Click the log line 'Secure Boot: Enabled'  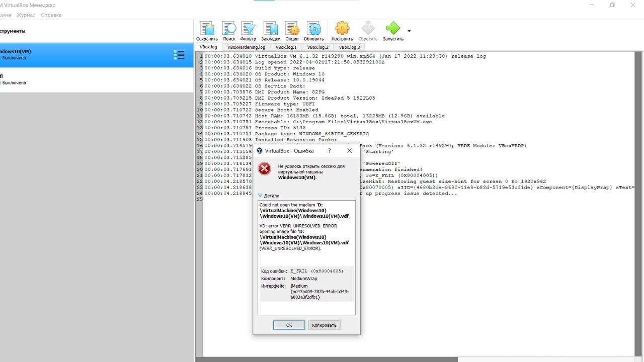(286, 110)
